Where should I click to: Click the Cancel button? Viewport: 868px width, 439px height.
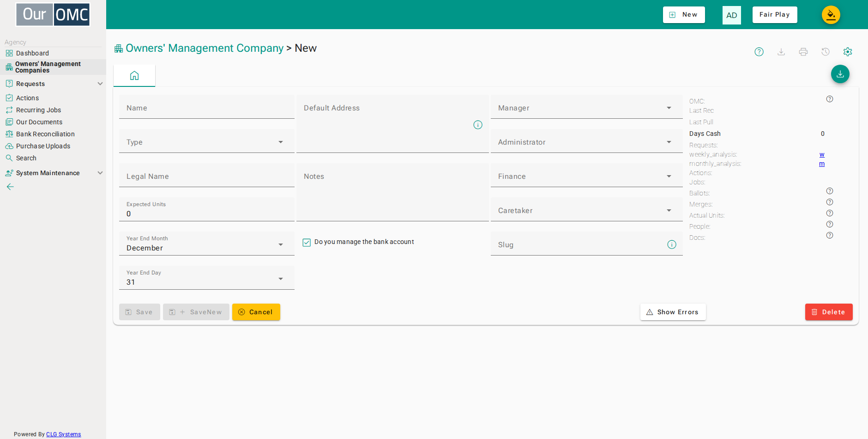256,312
